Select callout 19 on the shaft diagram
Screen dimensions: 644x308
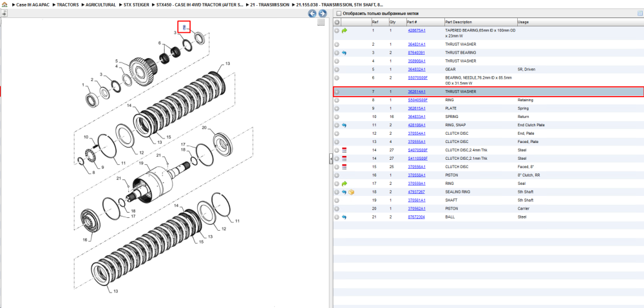click(x=141, y=164)
